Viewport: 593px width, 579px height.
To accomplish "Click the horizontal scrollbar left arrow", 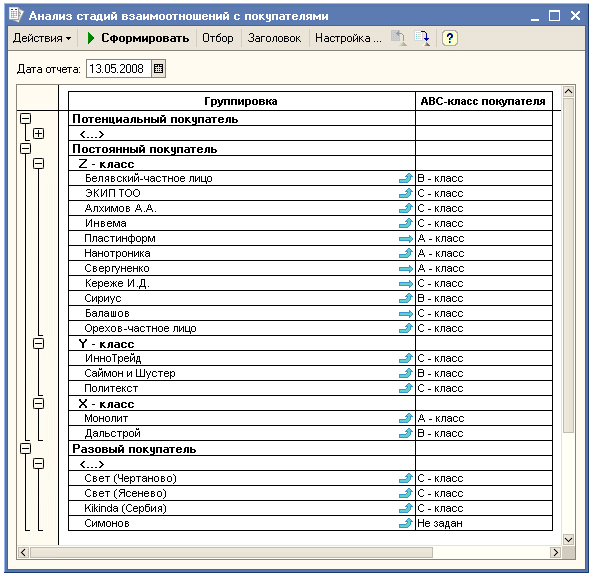I will [x=23, y=553].
